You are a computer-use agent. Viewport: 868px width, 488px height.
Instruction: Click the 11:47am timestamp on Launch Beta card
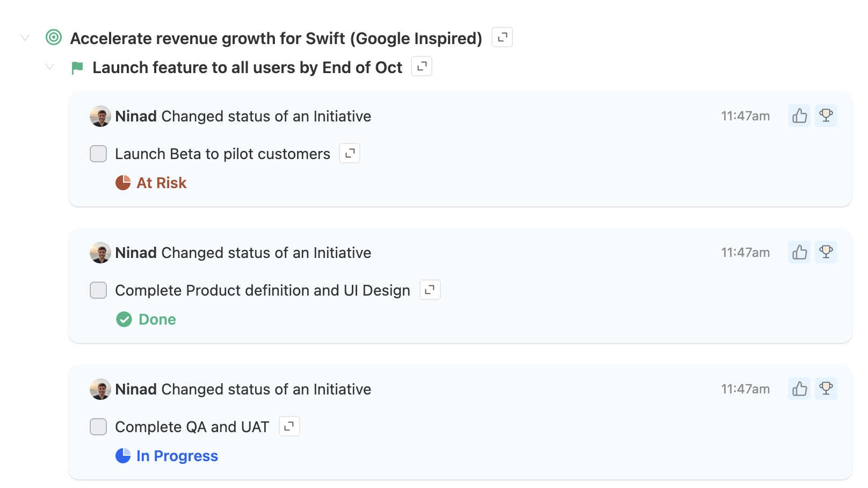coord(746,116)
